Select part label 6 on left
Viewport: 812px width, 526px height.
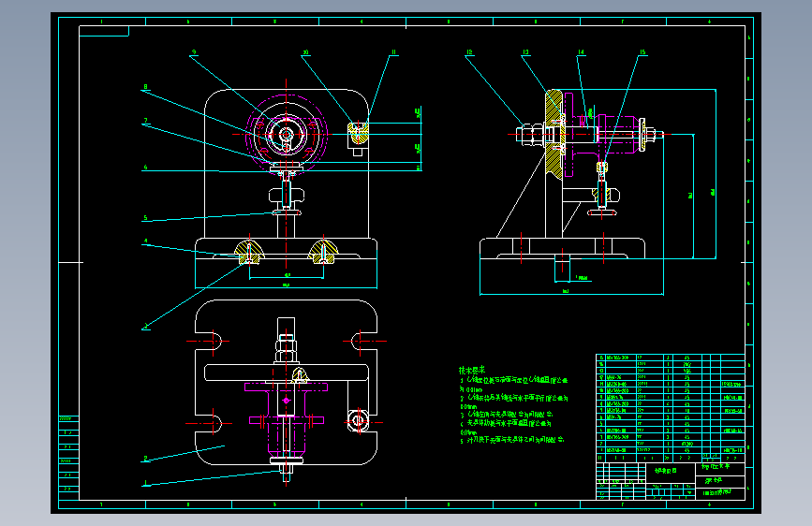point(145,168)
